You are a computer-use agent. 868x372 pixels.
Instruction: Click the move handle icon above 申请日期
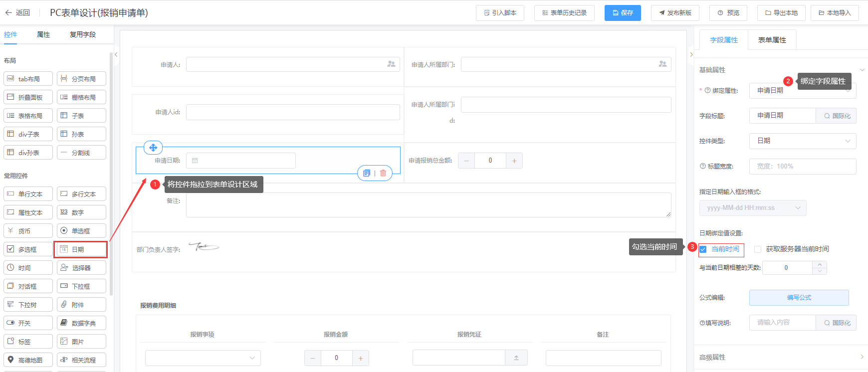point(153,148)
